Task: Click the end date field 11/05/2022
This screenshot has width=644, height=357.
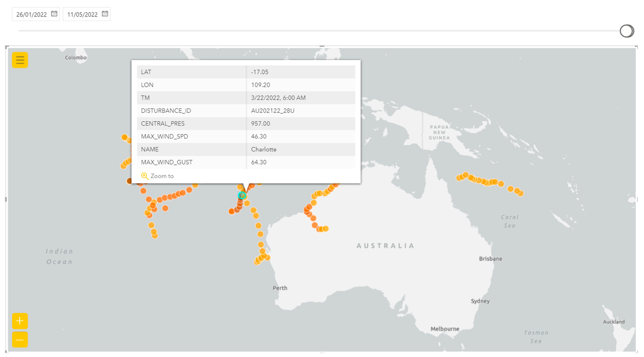Action: point(82,15)
